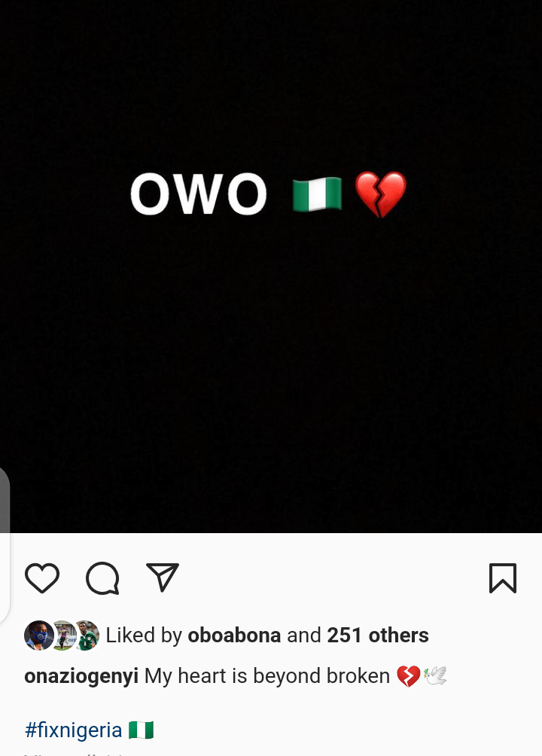This screenshot has height=756, width=542.
Task: Open the middle liker's profile avatar
Action: point(62,635)
